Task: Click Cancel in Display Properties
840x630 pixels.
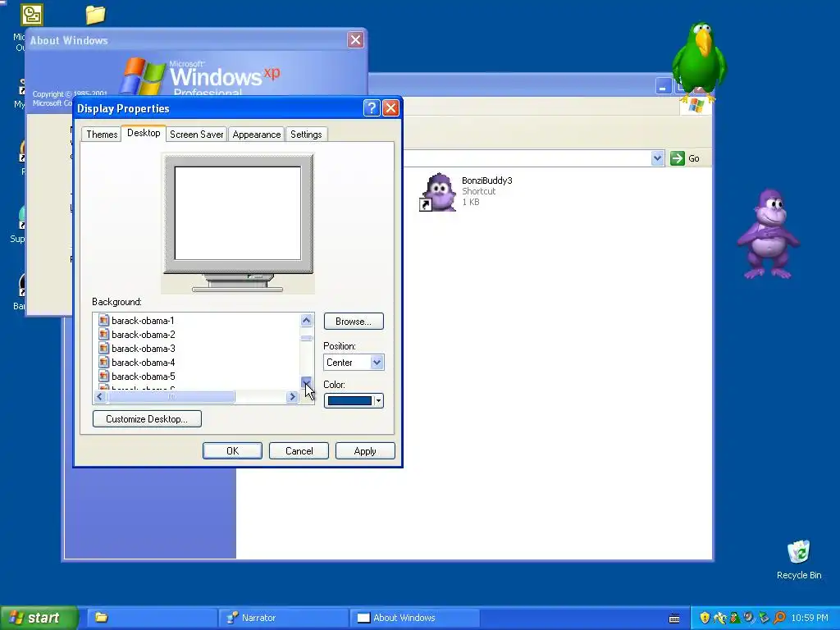Action: click(x=299, y=451)
